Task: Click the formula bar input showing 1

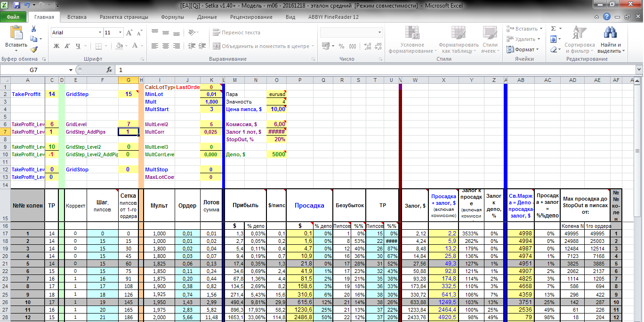Action: click(x=374, y=70)
